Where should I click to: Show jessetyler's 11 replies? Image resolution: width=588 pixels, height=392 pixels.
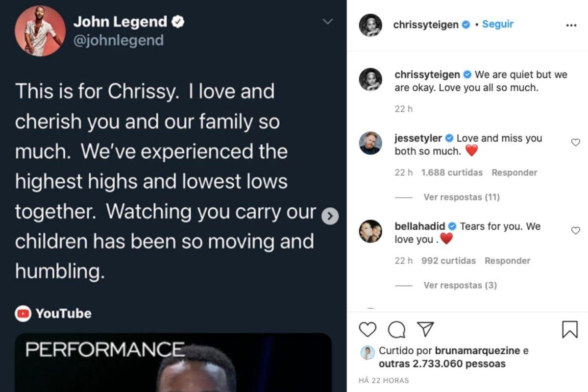coord(461,197)
